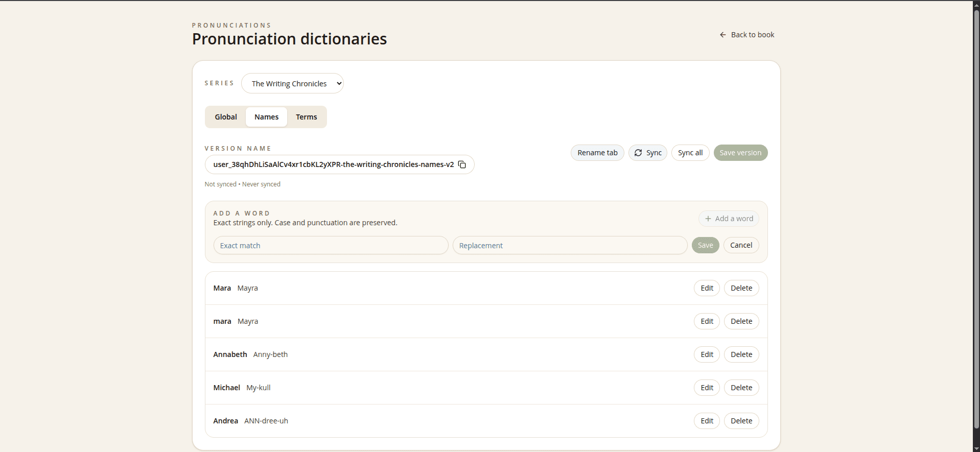This screenshot has width=980, height=452.
Task: Delete the Michael pronunciation entry
Action: click(x=741, y=388)
